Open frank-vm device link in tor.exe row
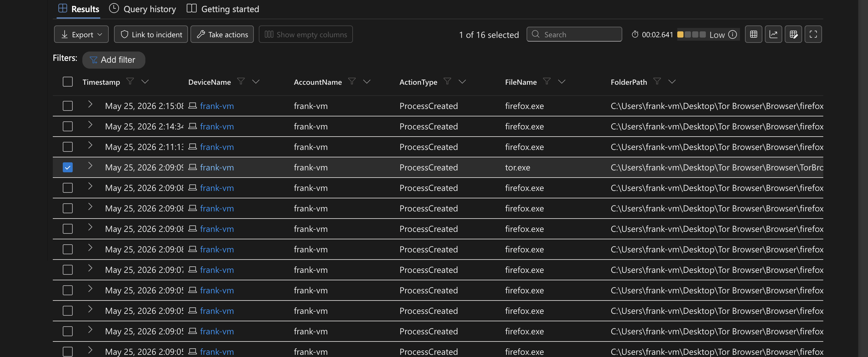Screen dimensions: 868x357 [217, 167]
